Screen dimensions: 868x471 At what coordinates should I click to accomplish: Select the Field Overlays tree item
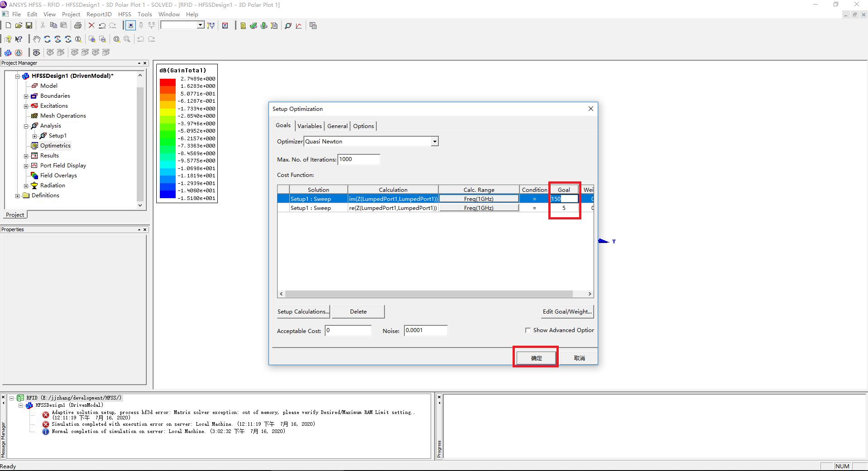(x=58, y=176)
